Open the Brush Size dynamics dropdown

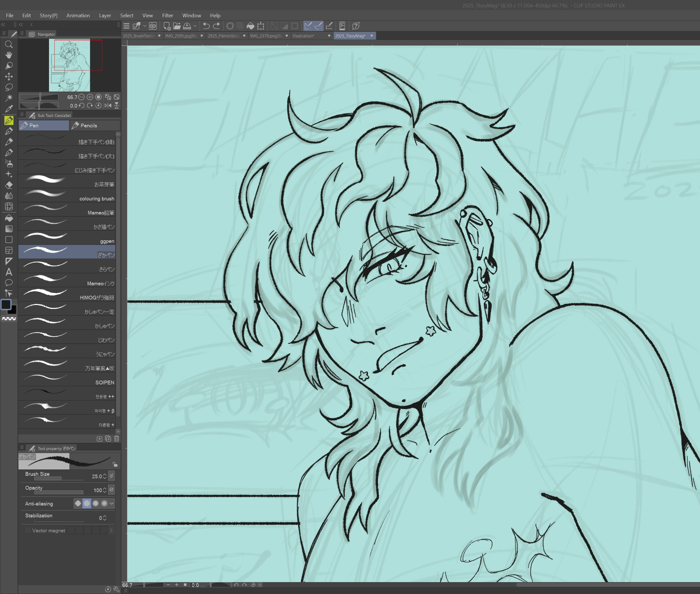tap(111, 476)
